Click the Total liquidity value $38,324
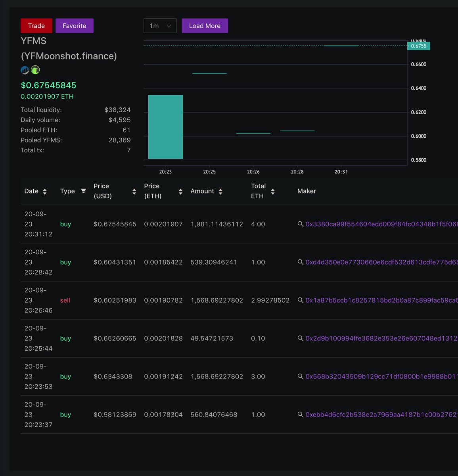Screen dimensions: 458x476 117,110
